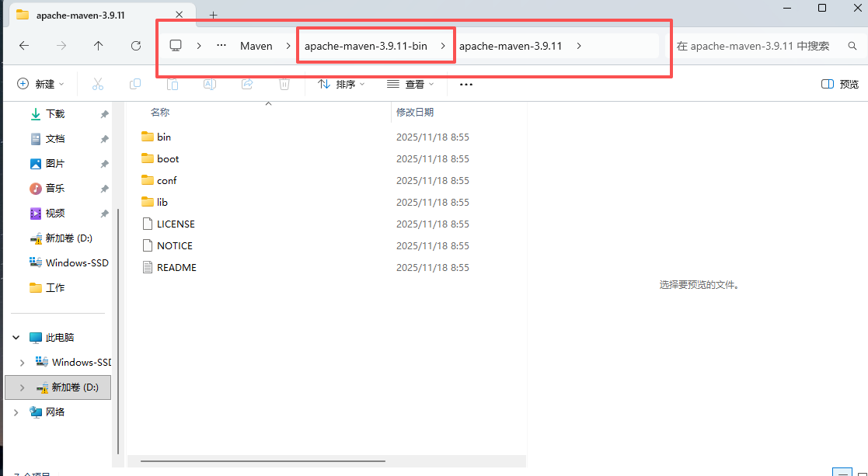Click the Rename icon in toolbar
The width and height of the screenshot is (868, 476).
(210, 84)
